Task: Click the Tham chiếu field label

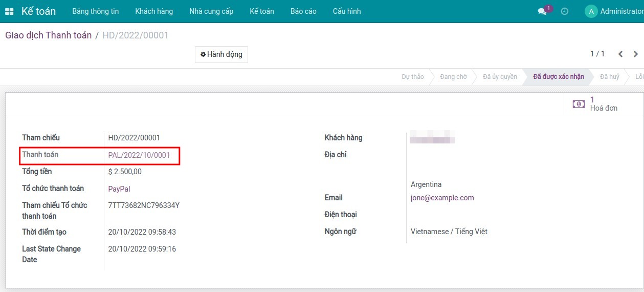Action: click(41, 138)
